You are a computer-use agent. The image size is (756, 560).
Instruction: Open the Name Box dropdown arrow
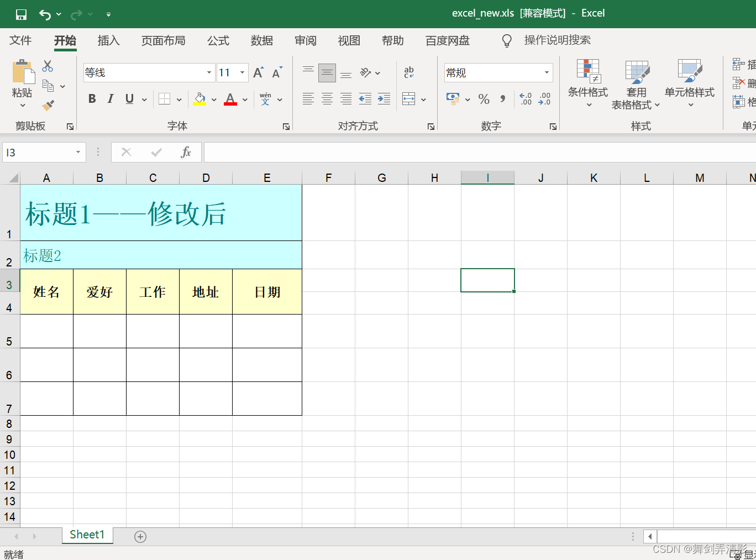point(78,152)
